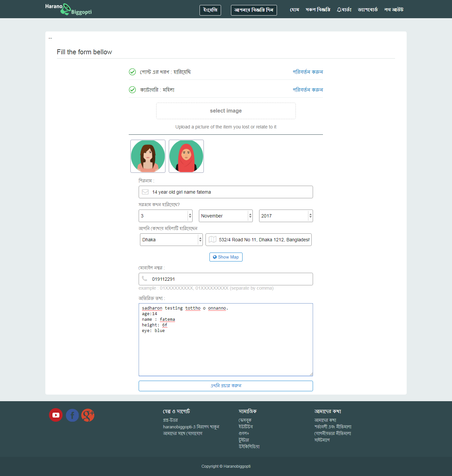Click পরিবর্তন করুন for পোস্ট এর ধরণ

click(x=308, y=72)
